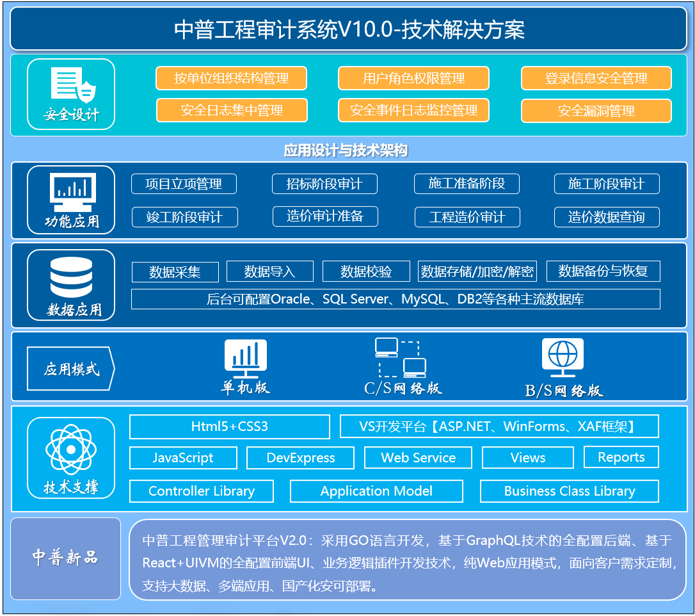This screenshot has height=616, width=695.
Task: Open 竣工阶段审计 box
Action: coord(185,217)
